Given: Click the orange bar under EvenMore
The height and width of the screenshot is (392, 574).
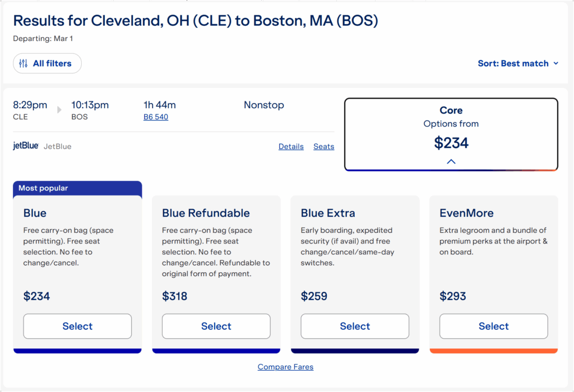Looking at the screenshot, I should click(x=493, y=351).
